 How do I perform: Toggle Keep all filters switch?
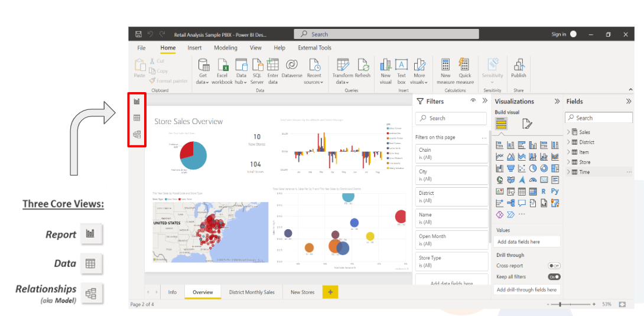pyautogui.click(x=554, y=276)
